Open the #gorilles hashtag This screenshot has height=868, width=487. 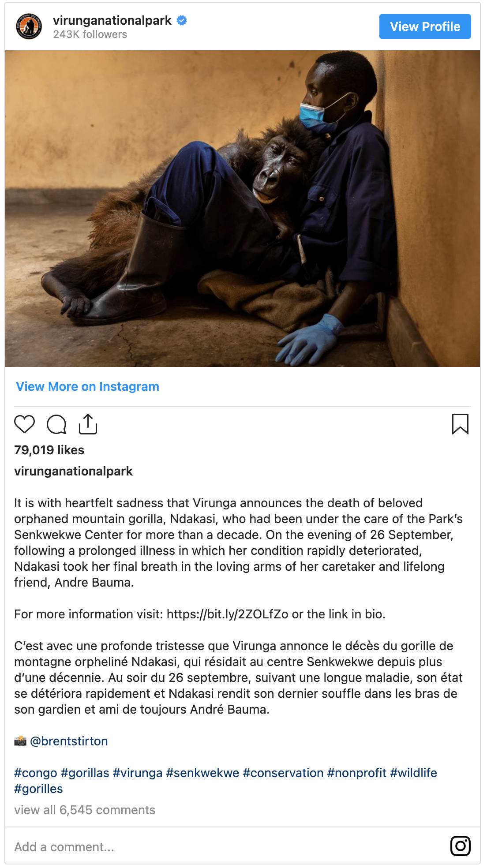(x=38, y=789)
